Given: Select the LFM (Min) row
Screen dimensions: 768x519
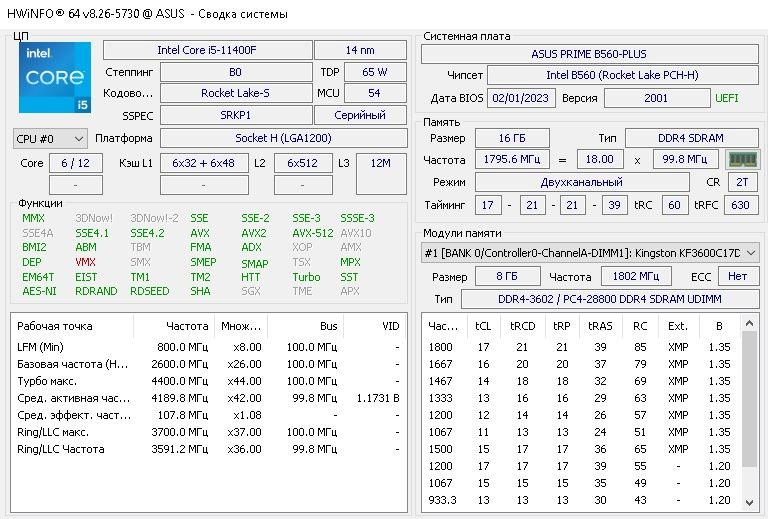Looking at the screenshot, I should click(208, 347).
